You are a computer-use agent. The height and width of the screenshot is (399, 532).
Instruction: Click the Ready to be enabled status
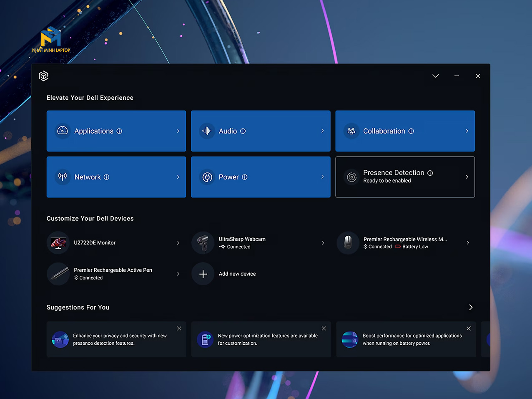pos(387,181)
